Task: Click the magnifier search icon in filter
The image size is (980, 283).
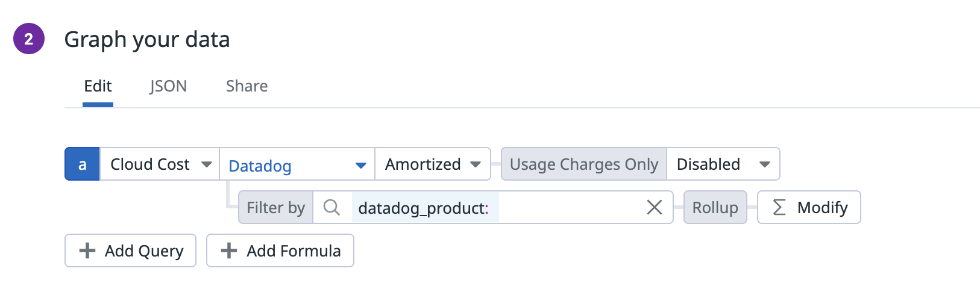Action: pyautogui.click(x=331, y=207)
